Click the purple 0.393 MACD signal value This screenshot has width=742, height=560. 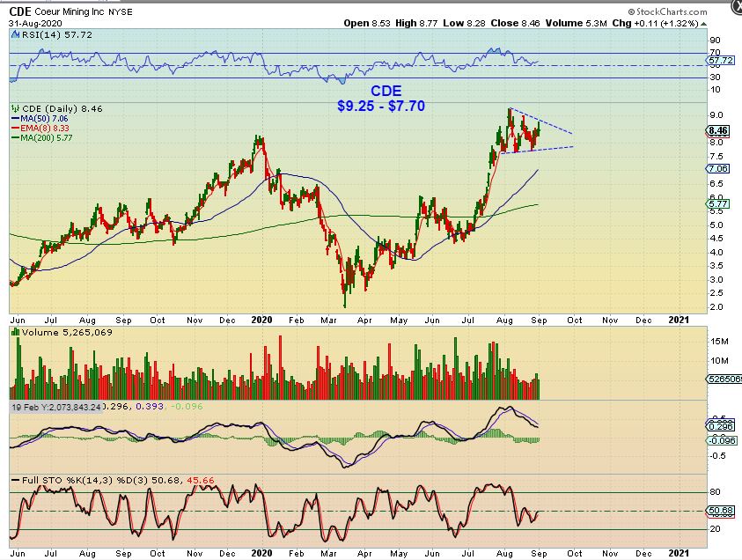(150, 407)
